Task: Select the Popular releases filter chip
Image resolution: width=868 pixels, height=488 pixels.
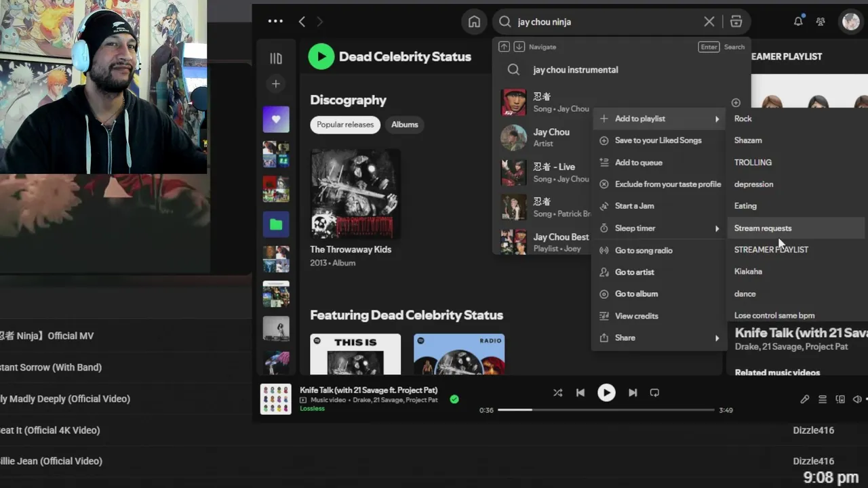Action: click(345, 125)
